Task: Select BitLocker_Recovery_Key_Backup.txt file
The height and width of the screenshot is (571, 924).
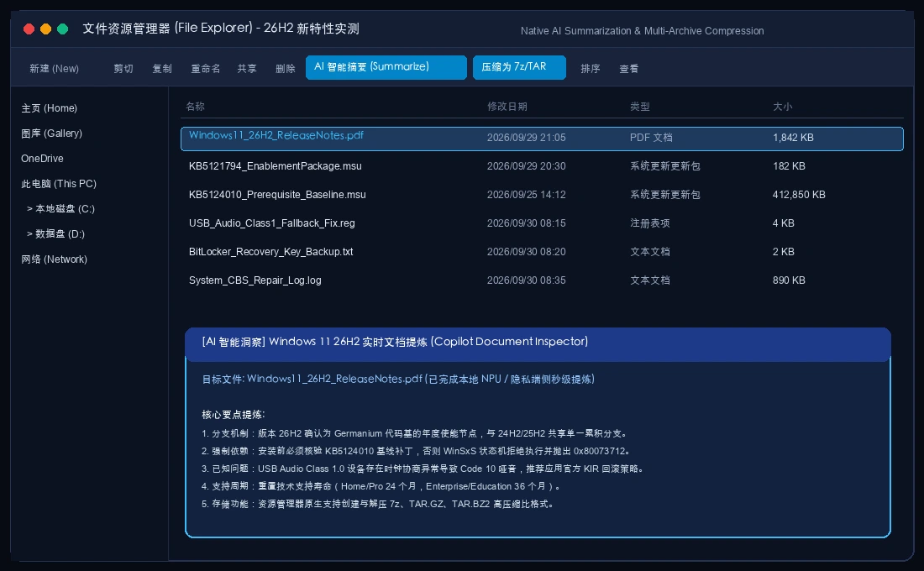Action: tap(271, 252)
